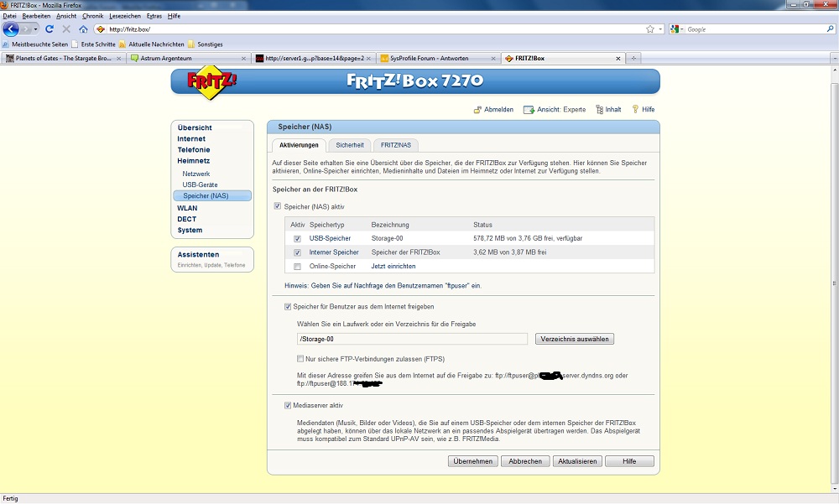Open the Bearbeiten menu
This screenshot has height=504, width=839.
(x=36, y=16)
